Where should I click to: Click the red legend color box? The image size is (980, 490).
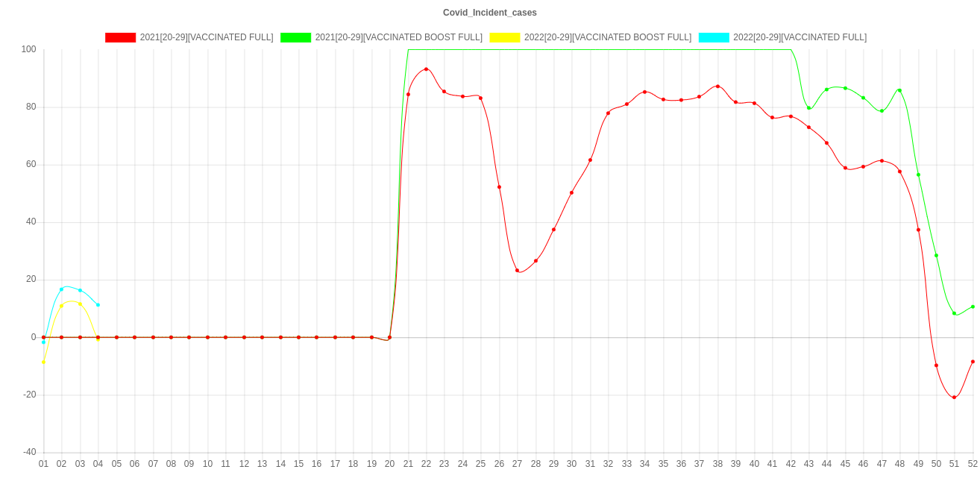click(120, 37)
